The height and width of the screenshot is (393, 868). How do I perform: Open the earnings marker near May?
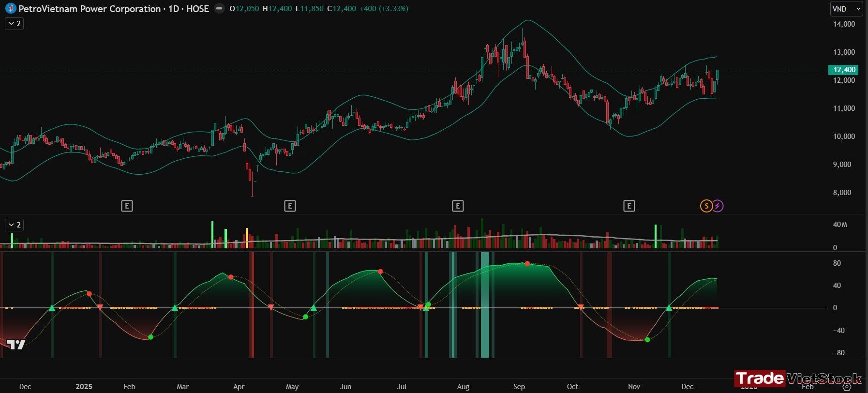[290, 206]
